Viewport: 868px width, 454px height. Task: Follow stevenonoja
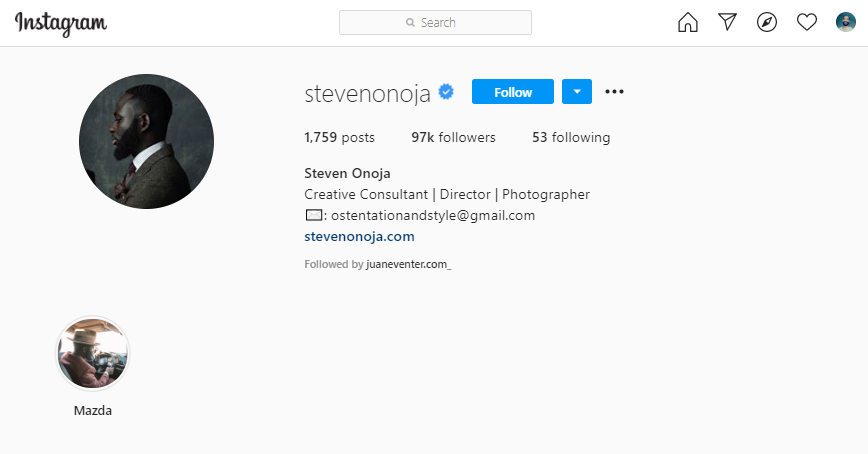pos(513,92)
